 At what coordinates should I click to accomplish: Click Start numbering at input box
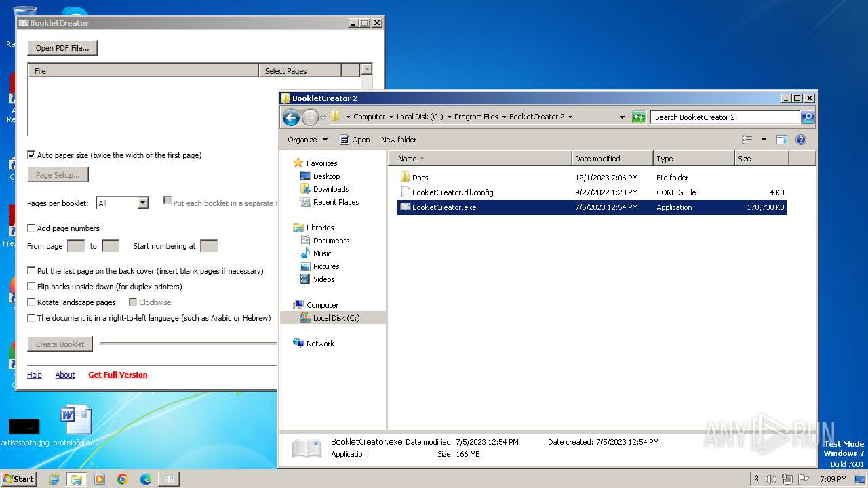pos(209,246)
